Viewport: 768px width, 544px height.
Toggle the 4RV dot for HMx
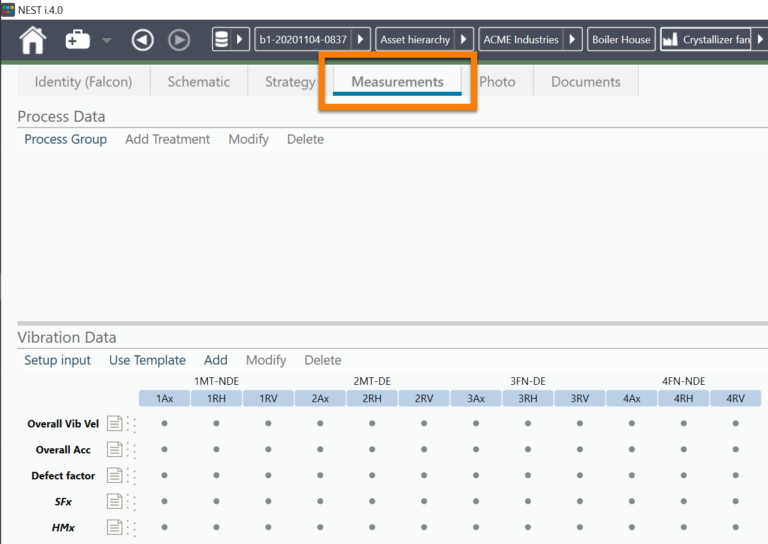(x=736, y=527)
